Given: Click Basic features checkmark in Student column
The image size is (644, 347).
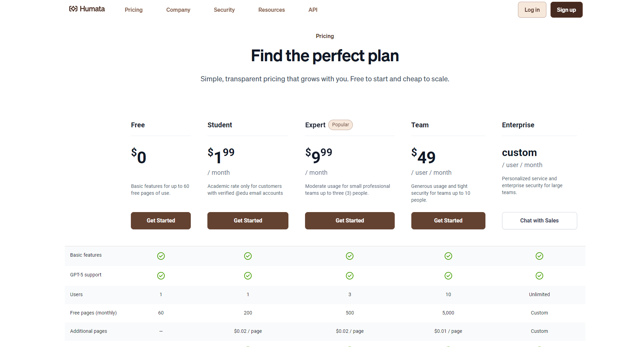Looking at the screenshot, I should [248, 256].
